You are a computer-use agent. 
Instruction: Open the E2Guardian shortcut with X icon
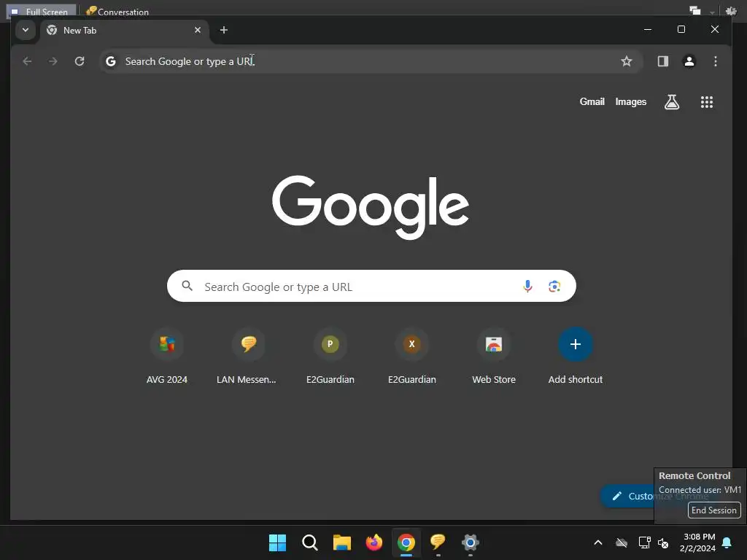tap(412, 356)
